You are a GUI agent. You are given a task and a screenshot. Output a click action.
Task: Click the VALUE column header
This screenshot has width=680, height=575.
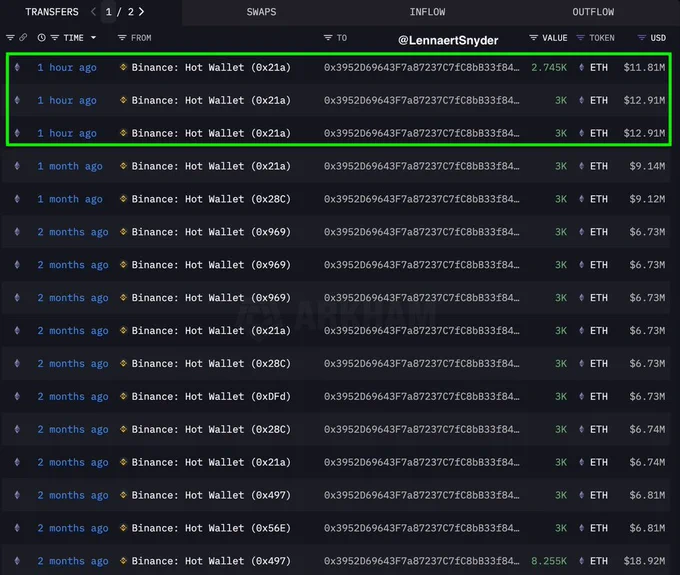(555, 38)
